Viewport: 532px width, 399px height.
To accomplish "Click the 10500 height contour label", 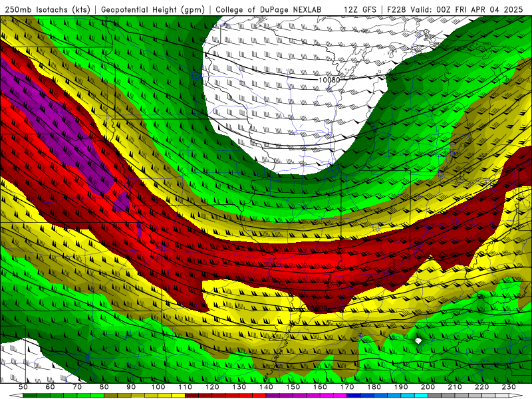I will (x=317, y=309).
